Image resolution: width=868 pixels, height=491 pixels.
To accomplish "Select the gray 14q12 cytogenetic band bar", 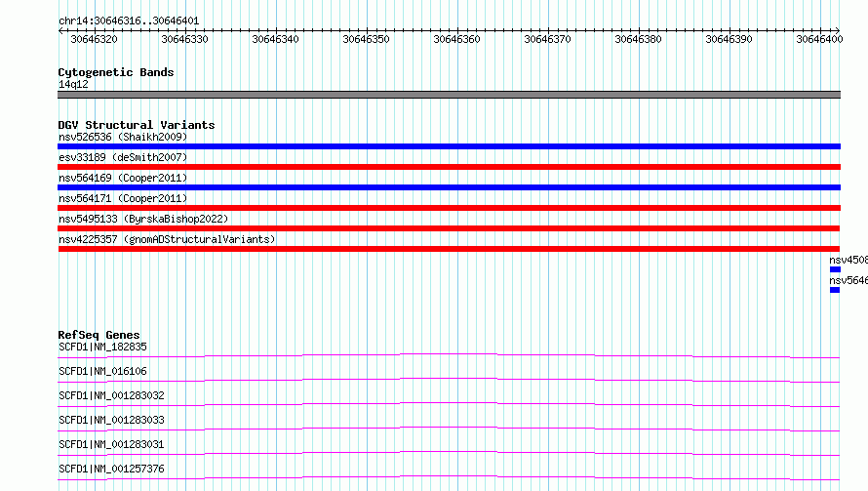I will 449,95.
